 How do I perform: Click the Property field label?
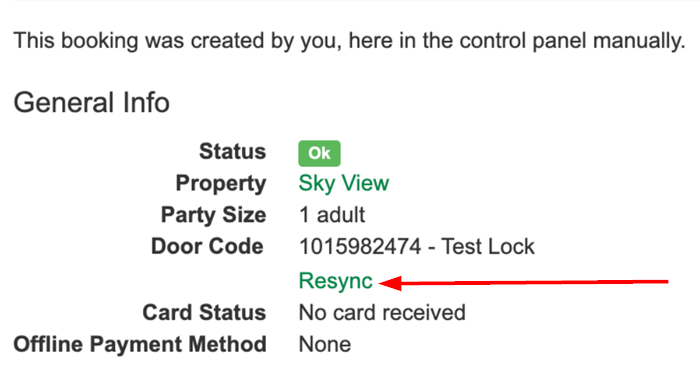tap(221, 184)
